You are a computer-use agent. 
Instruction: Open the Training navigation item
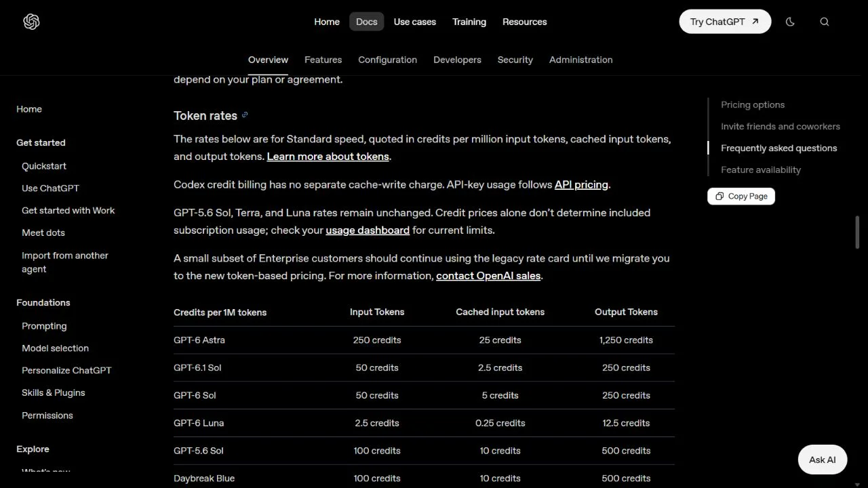tap(469, 22)
